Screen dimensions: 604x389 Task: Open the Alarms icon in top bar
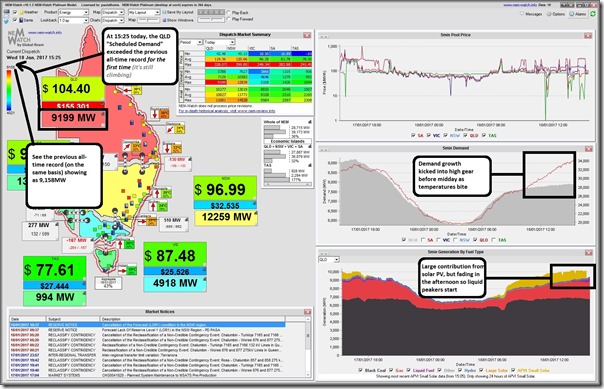tap(572, 14)
